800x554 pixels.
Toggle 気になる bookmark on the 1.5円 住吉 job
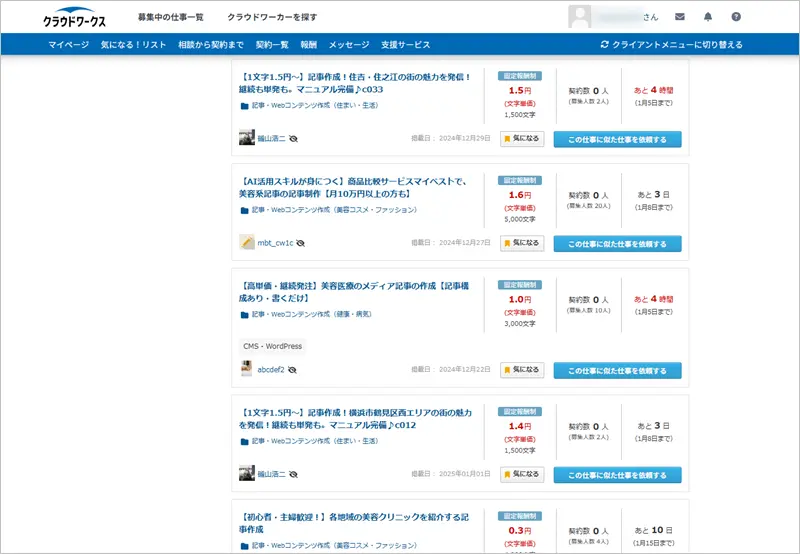coord(522,139)
